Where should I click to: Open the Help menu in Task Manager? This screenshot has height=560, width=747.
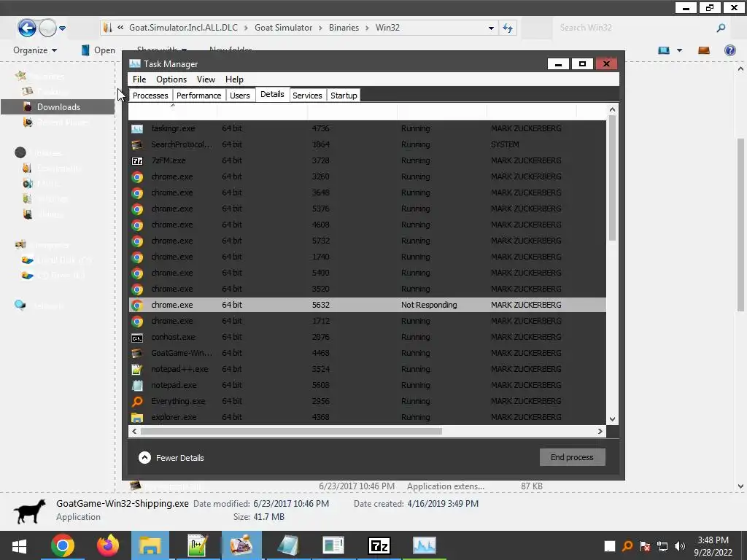point(234,79)
